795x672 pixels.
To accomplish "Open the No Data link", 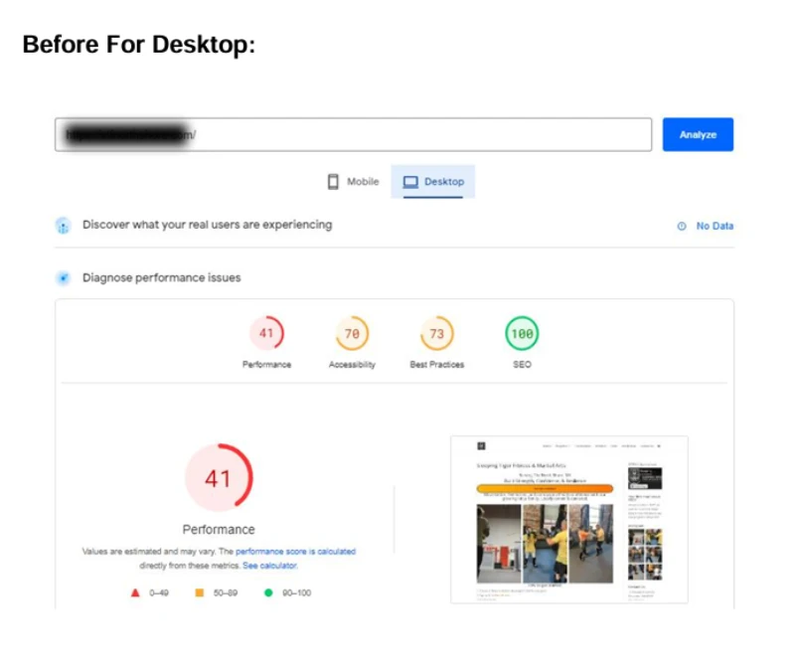I will click(715, 227).
